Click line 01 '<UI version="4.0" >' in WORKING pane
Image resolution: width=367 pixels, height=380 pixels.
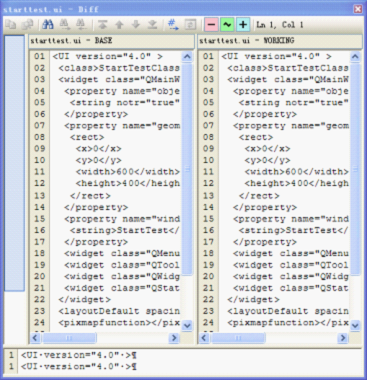(x=276, y=56)
